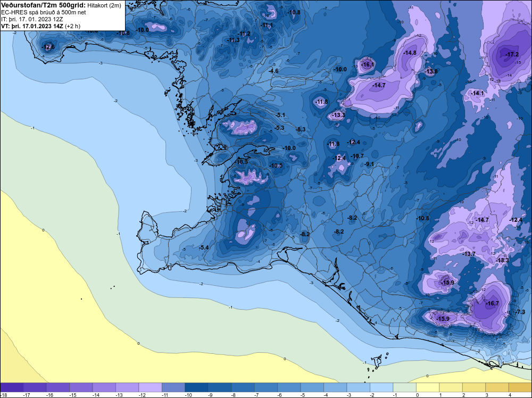Click the -5.3 temperature label
The width and height of the screenshot is (532, 398).
[279, 128]
